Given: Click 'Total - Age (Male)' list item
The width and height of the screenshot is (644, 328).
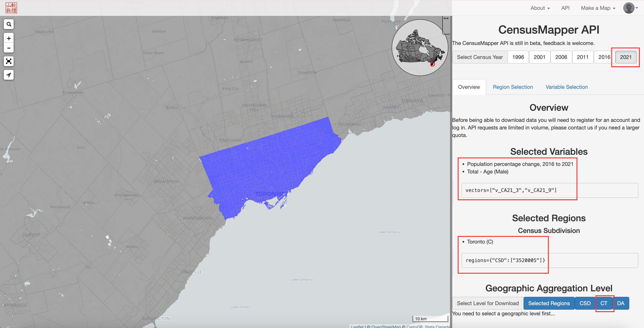Looking at the screenshot, I should tap(487, 172).
